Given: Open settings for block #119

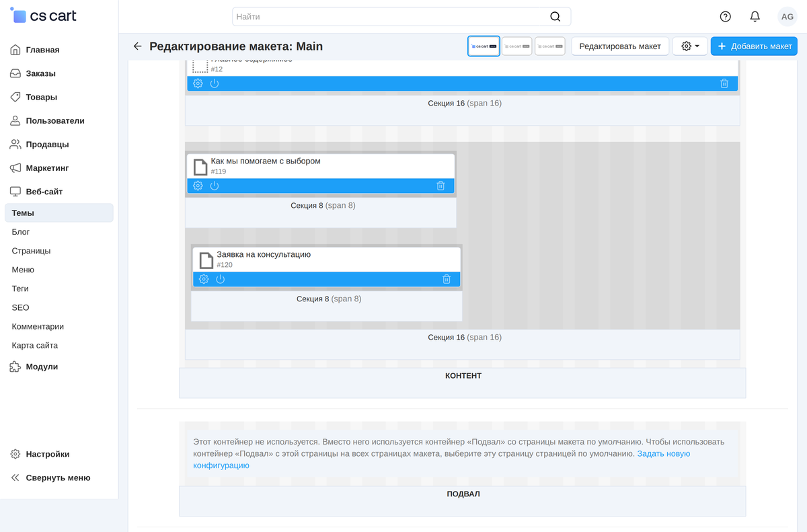Looking at the screenshot, I should tap(198, 186).
